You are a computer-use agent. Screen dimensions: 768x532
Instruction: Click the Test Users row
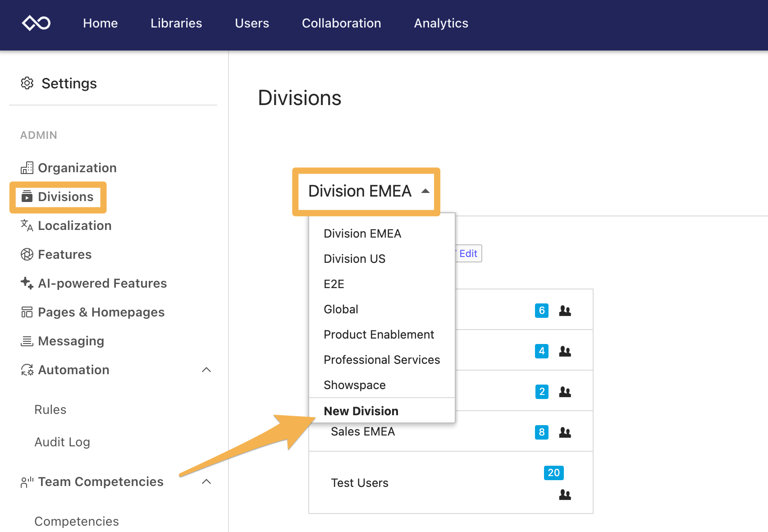[451, 482]
